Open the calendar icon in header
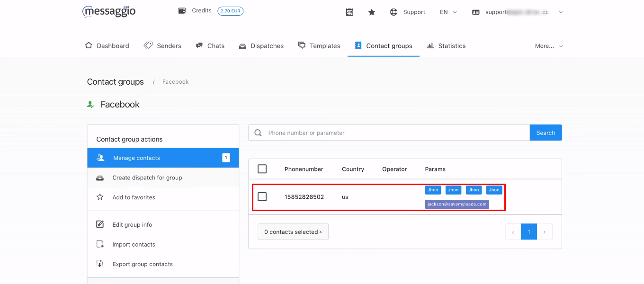The image size is (644, 284). pyautogui.click(x=349, y=12)
